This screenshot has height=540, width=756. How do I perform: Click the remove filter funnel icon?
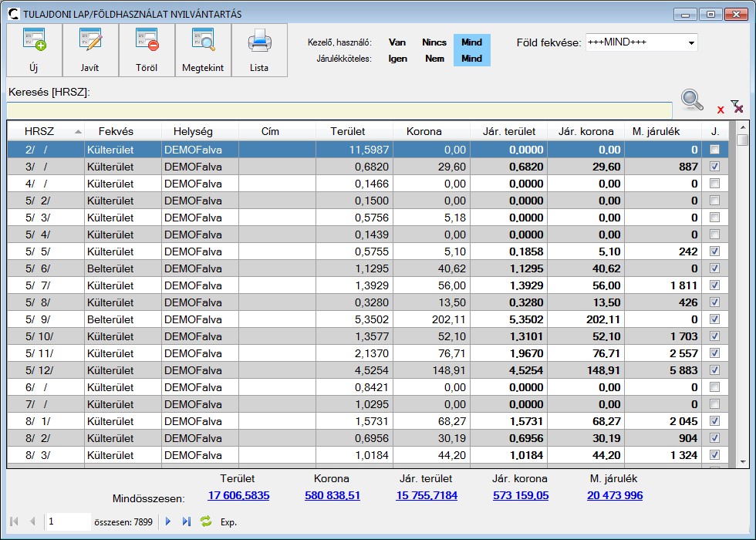coord(737,107)
